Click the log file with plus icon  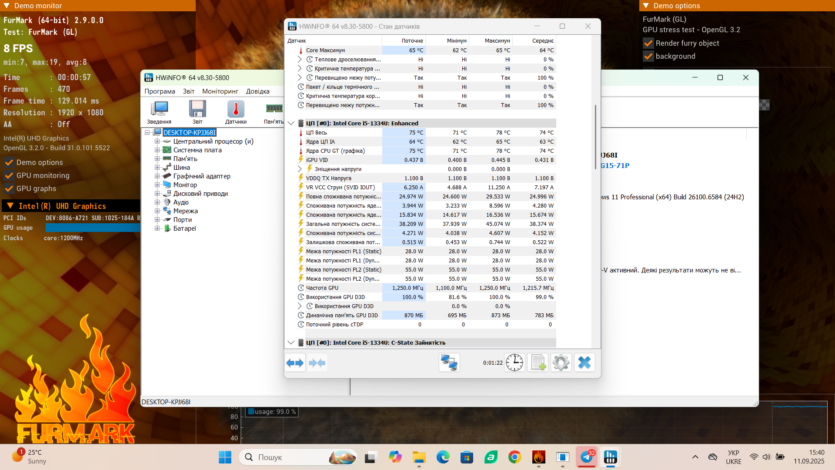pyautogui.click(x=538, y=363)
